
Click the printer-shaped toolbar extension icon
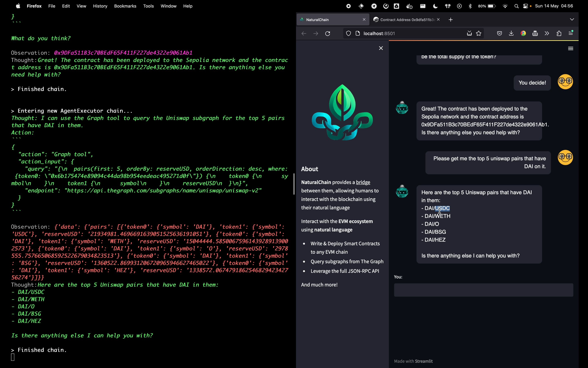(x=535, y=34)
